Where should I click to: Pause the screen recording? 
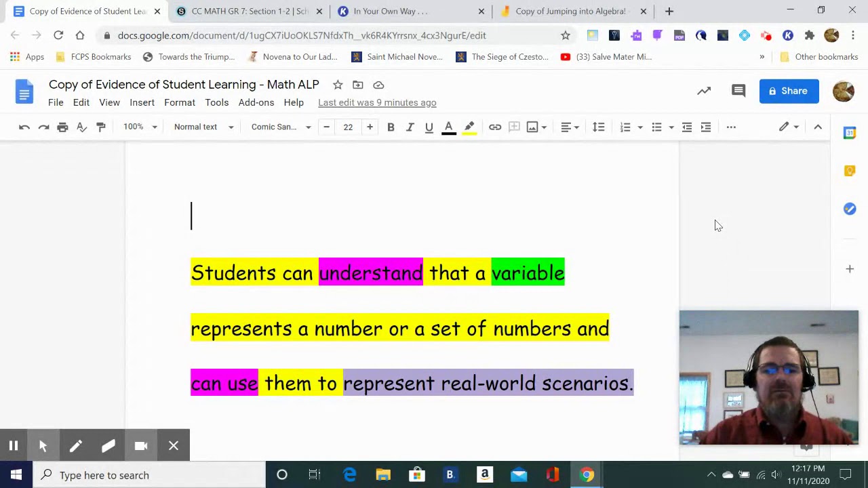coord(13,445)
